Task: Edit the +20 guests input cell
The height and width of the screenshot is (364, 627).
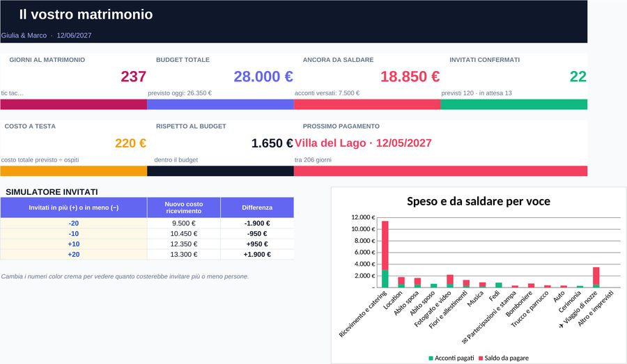Action: tap(74, 255)
